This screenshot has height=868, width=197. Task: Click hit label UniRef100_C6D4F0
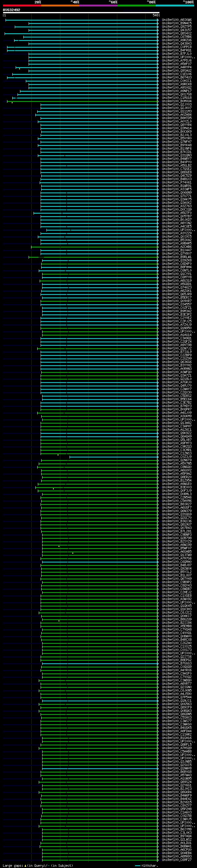[177, 264]
